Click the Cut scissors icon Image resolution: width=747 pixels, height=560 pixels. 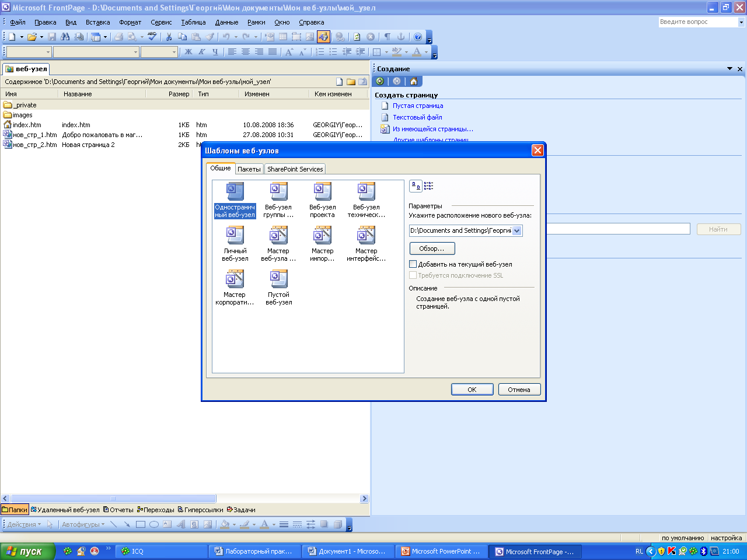point(169,37)
